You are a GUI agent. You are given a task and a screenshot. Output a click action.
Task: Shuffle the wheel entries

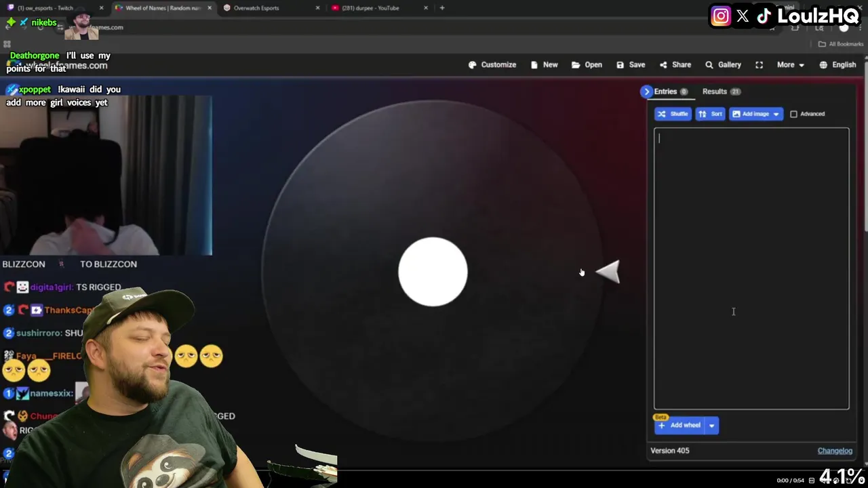point(673,114)
